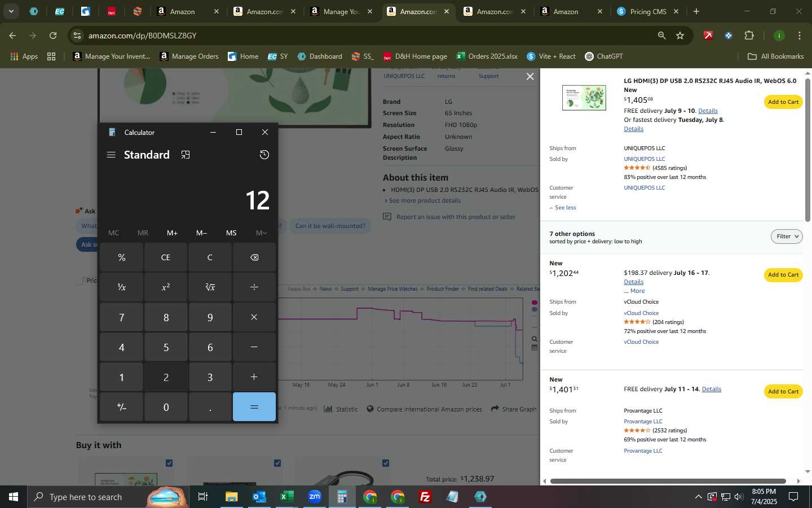Add the $1,401.31 Provantage offer to cart
812x508 pixels.
pos(783,392)
